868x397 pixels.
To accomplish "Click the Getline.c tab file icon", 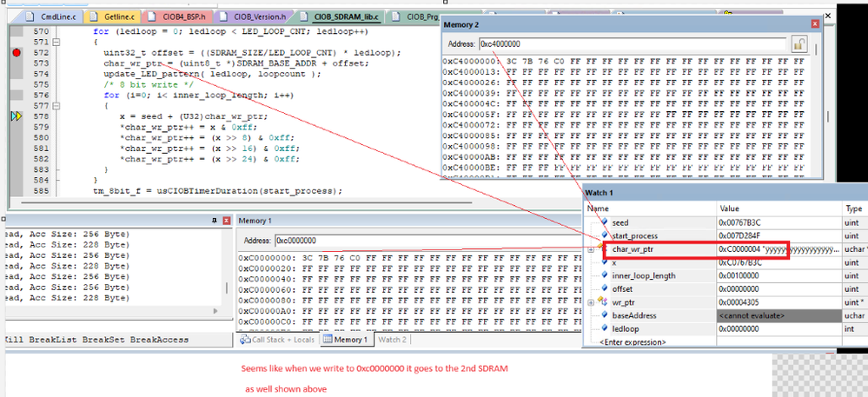I will click(94, 17).
